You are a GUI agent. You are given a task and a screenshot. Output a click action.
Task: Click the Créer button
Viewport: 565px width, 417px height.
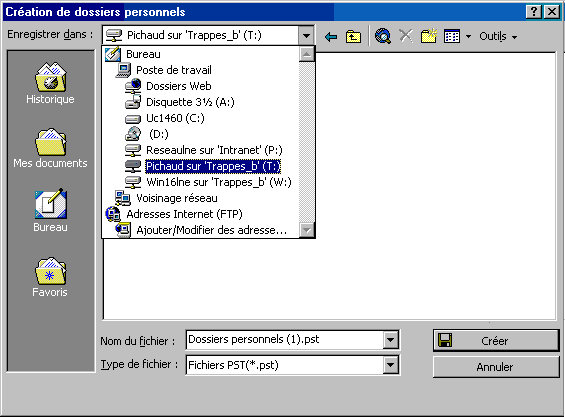(496, 341)
